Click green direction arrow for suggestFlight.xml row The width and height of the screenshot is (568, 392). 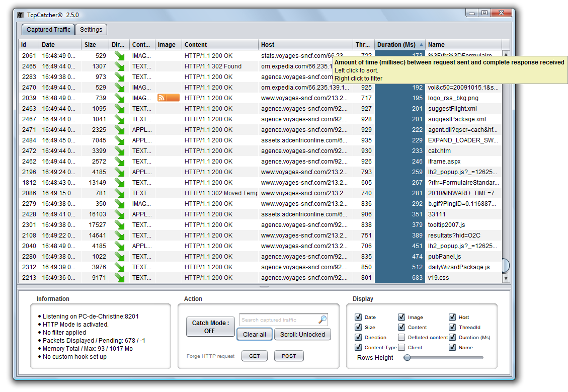[119, 109]
